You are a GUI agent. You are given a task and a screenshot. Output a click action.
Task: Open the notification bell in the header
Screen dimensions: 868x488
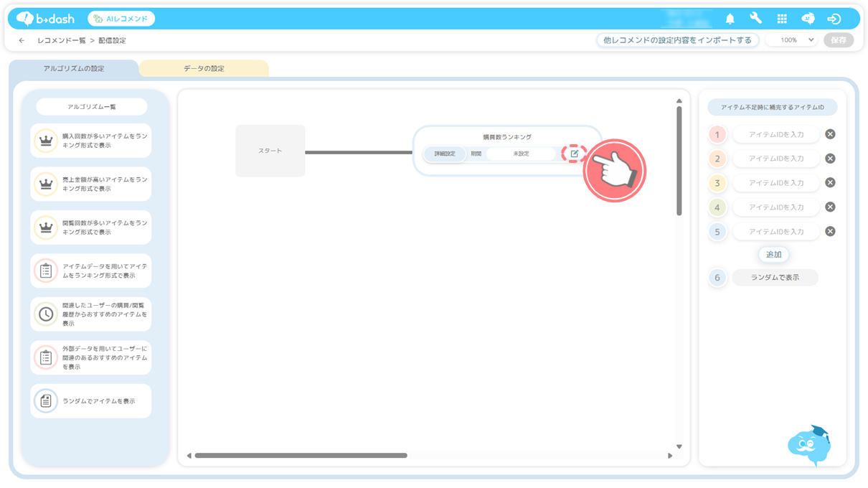(730, 19)
